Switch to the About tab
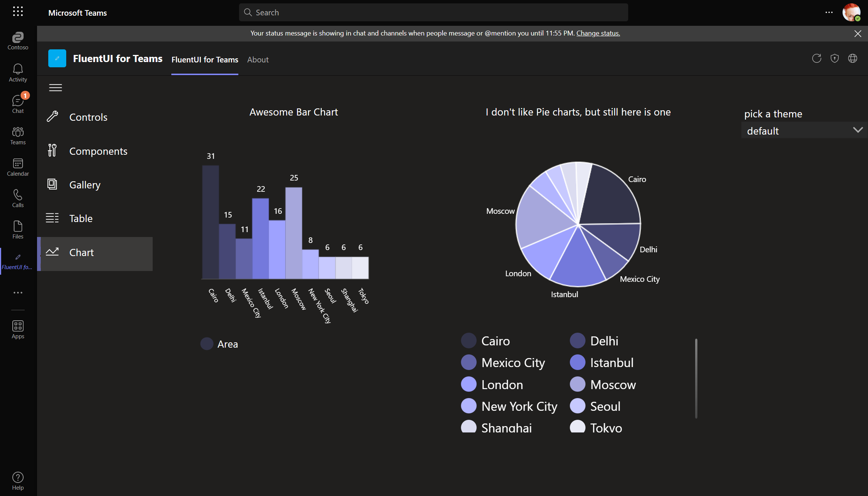This screenshot has width=868, height=496. coord(258,60)
